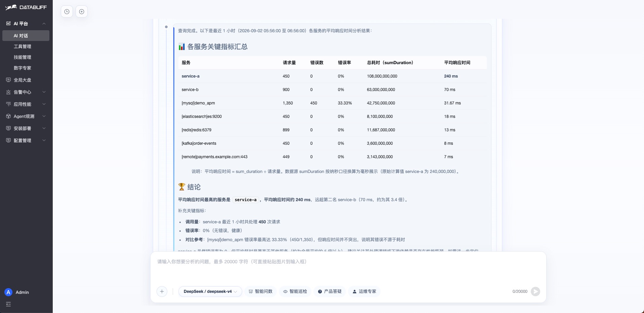Expand the 安装部署 submenu chevron
The height and width of the screenshot is (313, 644).
44,128
